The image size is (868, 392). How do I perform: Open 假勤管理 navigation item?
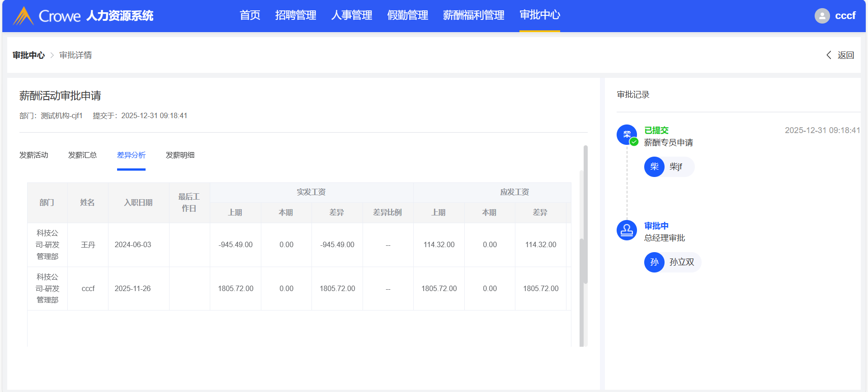pos(407,15)
